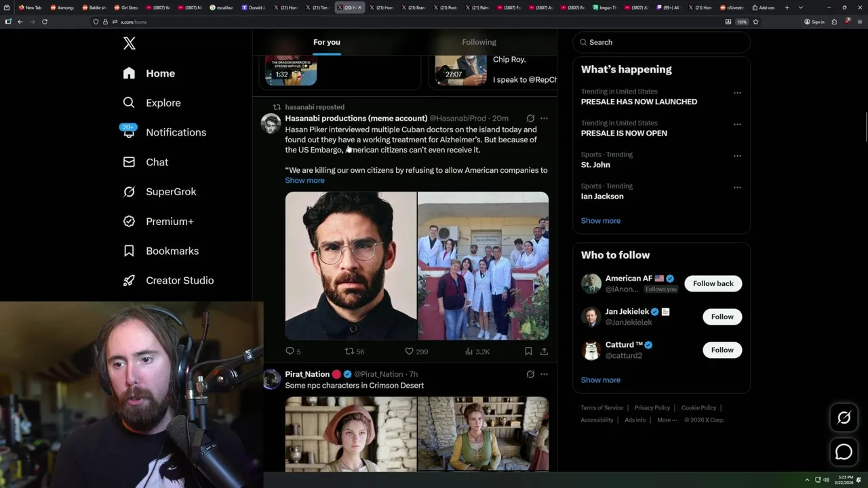This screenshot has width=868, height=488.
Task: Switch to the New Tab browser tab
Action: coord(30,7)
